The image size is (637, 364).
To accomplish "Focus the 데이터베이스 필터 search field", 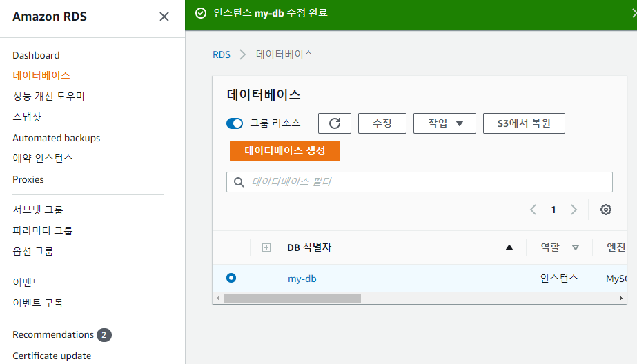I will pos(419,182).
